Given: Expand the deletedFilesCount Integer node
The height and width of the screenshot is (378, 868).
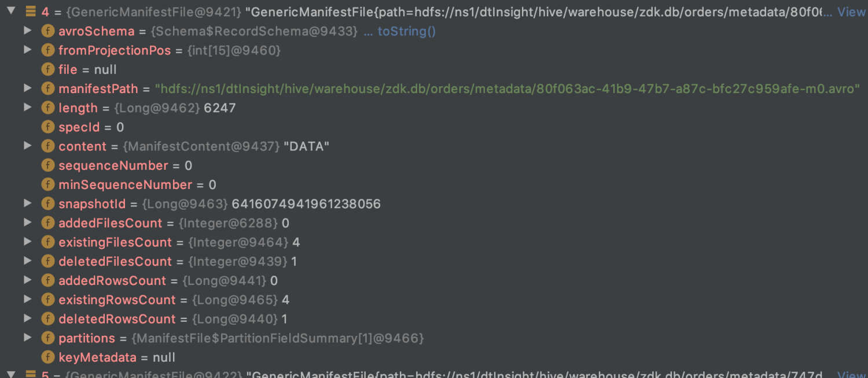Looking at the screenshot, I should pyautogui.click(x=27, y=261).
